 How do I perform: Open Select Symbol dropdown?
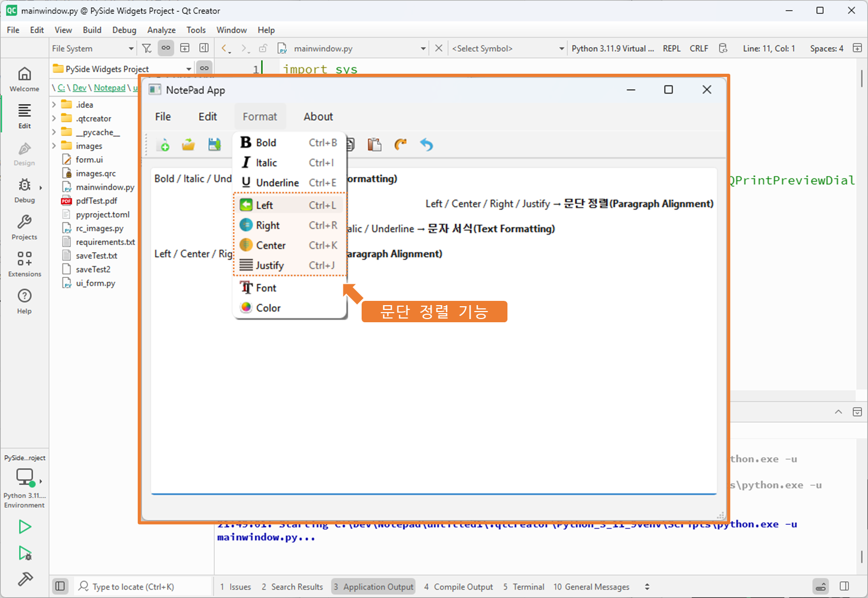[508, 48]
